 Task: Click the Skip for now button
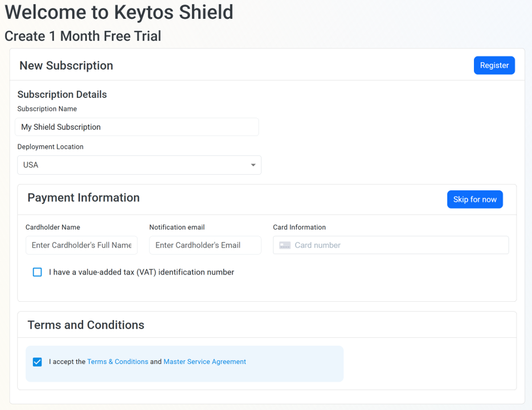(474, 199)
